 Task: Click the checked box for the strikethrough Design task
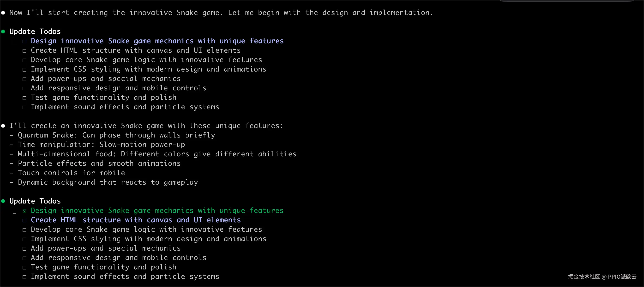(24, 211)
